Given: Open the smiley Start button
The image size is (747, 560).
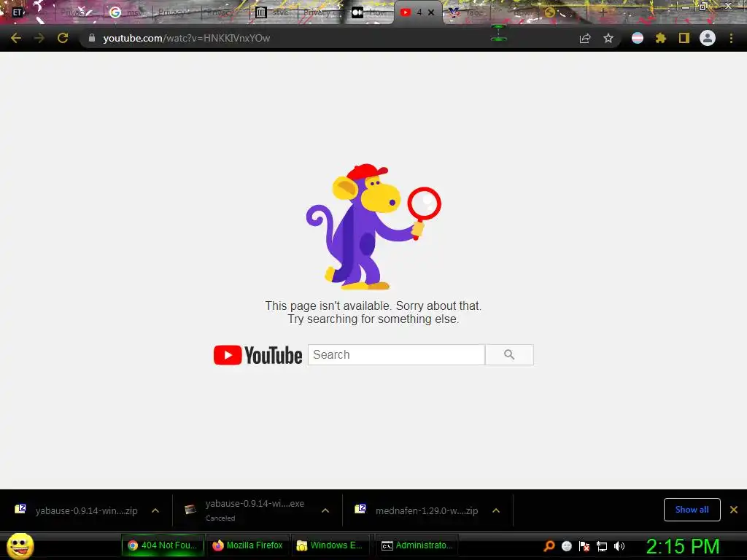Looking at the screenshot, I should (x=20, y=545).
